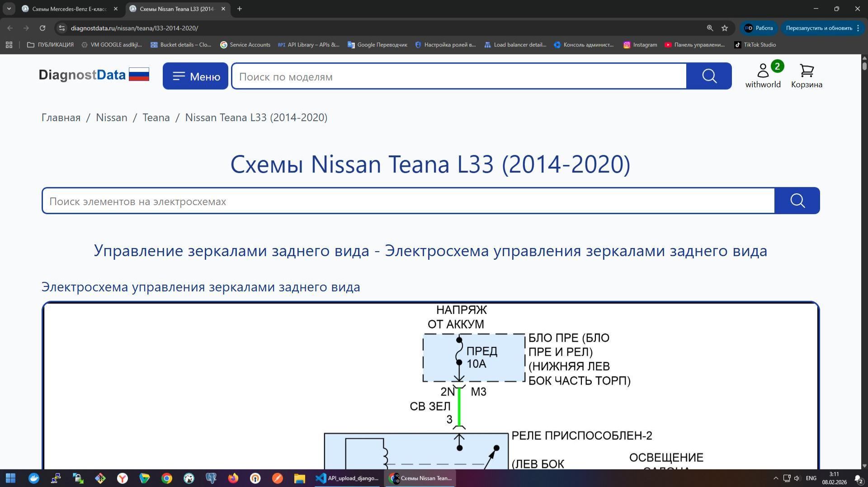This screenshot has height=487, width=868.
Task: Open the API Library bookmark
Action: point(309,45)
